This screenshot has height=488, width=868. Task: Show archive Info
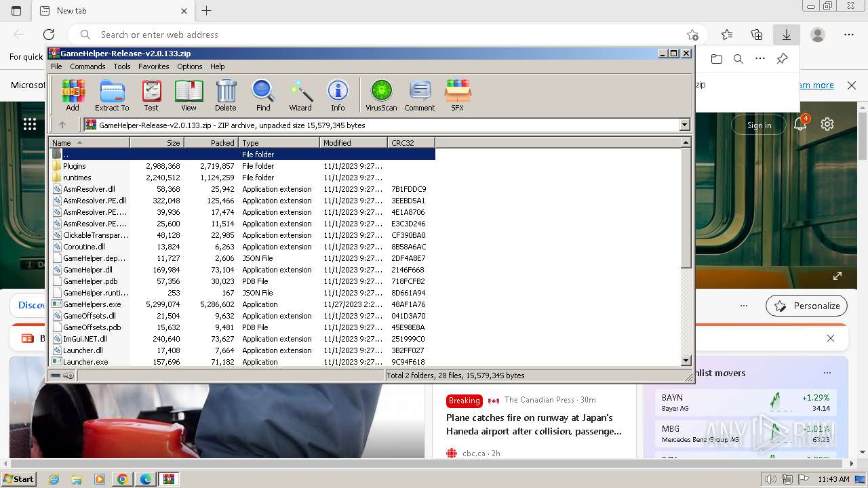pyautogui.click(x=338, y=95)
